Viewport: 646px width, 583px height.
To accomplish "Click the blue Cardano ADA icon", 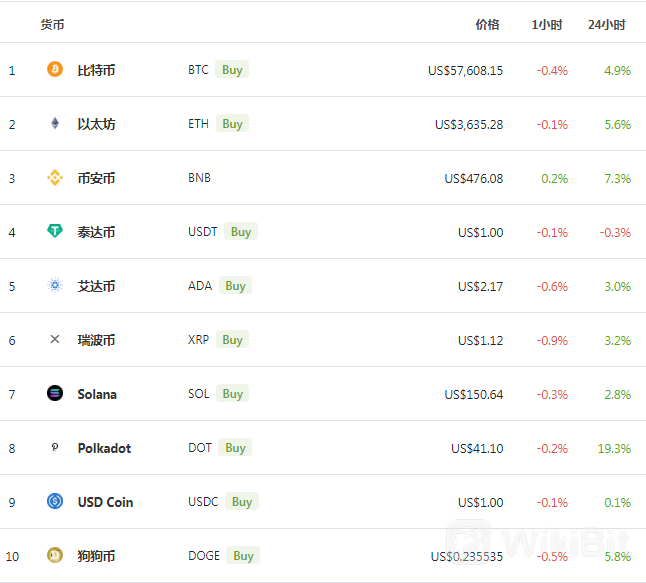I will [55, 285].
